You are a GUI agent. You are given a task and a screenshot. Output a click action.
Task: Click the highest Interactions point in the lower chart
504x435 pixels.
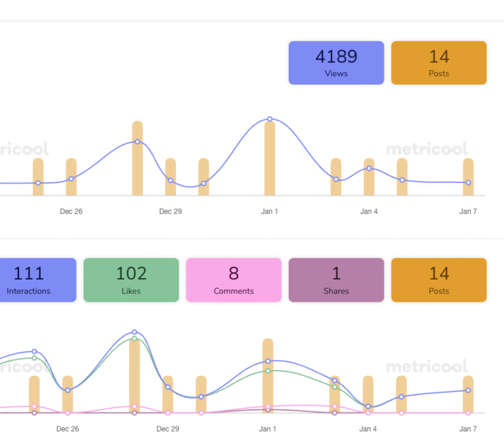coord(135,332)
